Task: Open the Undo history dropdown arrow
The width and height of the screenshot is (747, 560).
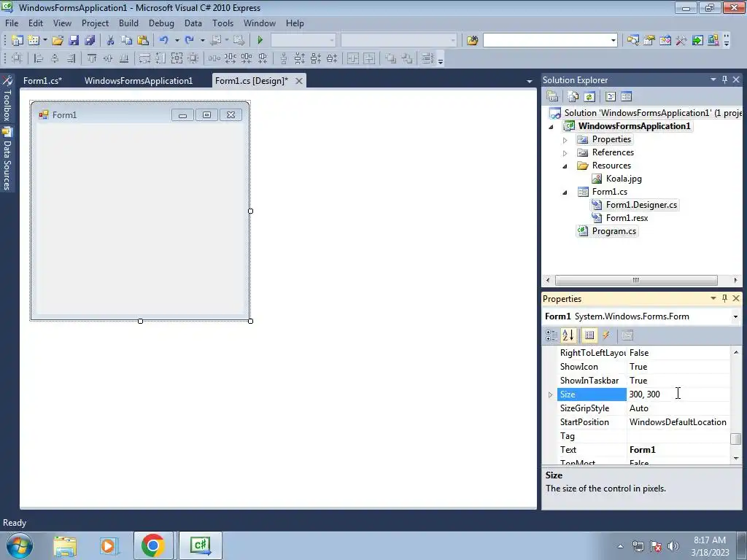Action: coord(177,41)
